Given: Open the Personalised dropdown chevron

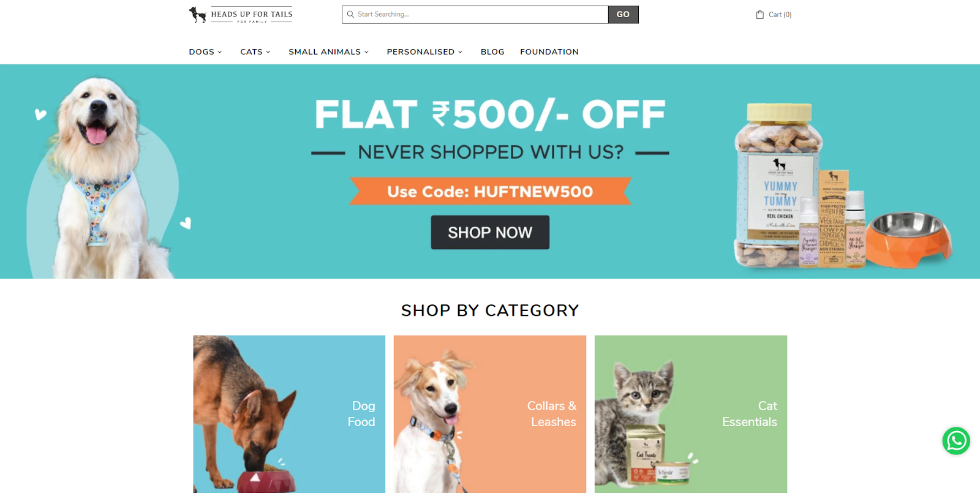Looking at the screenshot, I should tap(461, 52).
